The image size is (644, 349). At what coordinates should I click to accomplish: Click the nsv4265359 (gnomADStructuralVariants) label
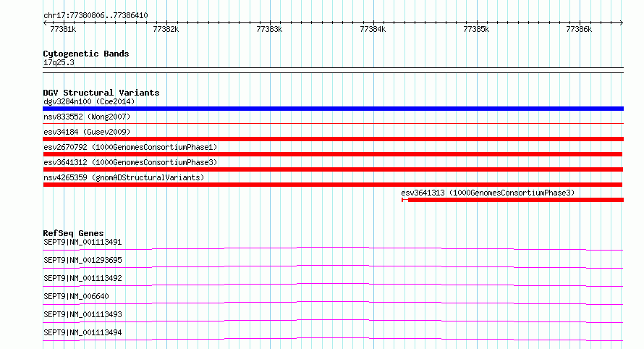[x=124, y=177]
